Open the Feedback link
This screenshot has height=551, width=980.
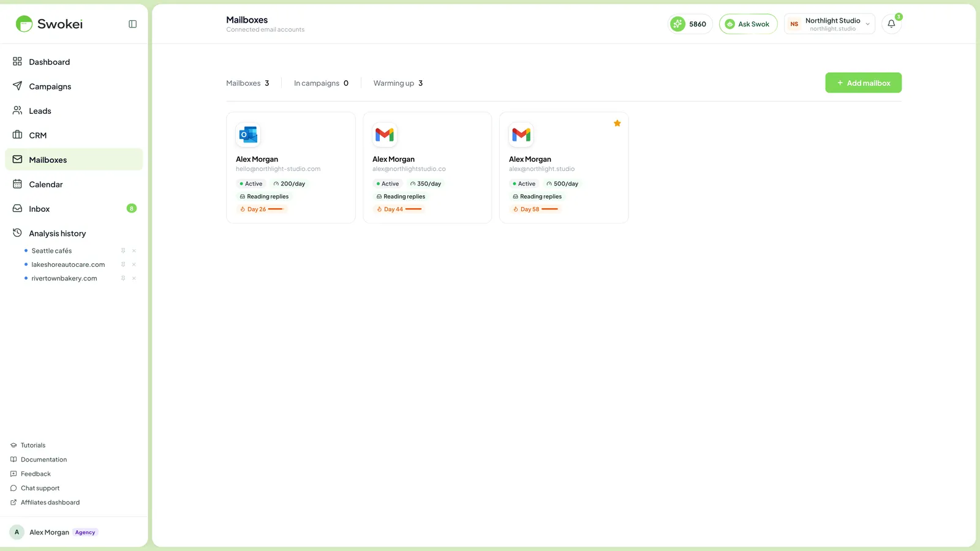(x=31, y=474)
